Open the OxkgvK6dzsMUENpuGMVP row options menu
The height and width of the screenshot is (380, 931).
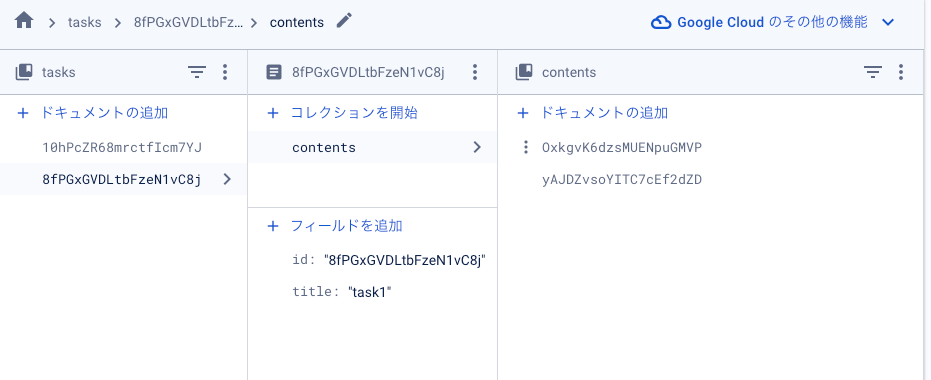525,147
